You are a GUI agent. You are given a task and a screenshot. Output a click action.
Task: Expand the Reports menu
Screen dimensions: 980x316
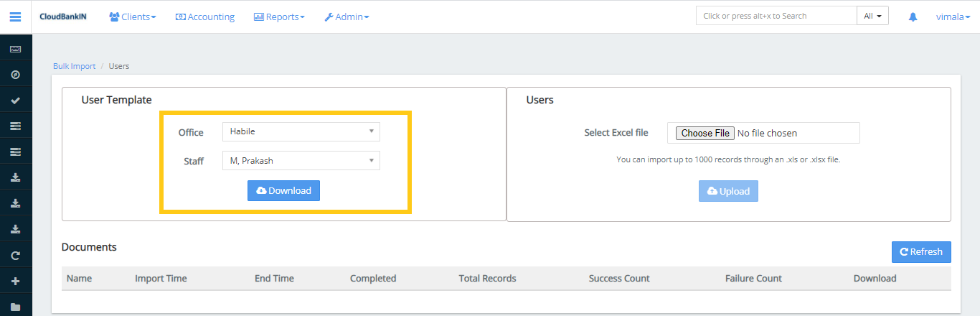coord(279,17)
